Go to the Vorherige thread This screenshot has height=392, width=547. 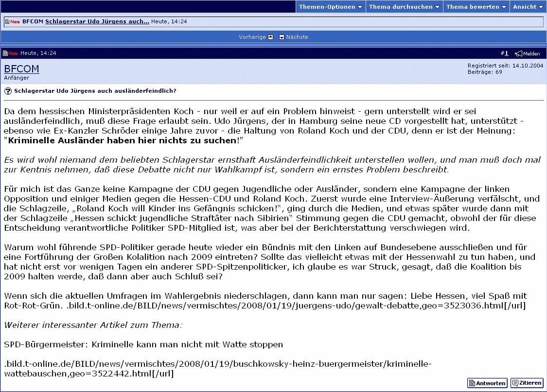(x=252, y=37)
